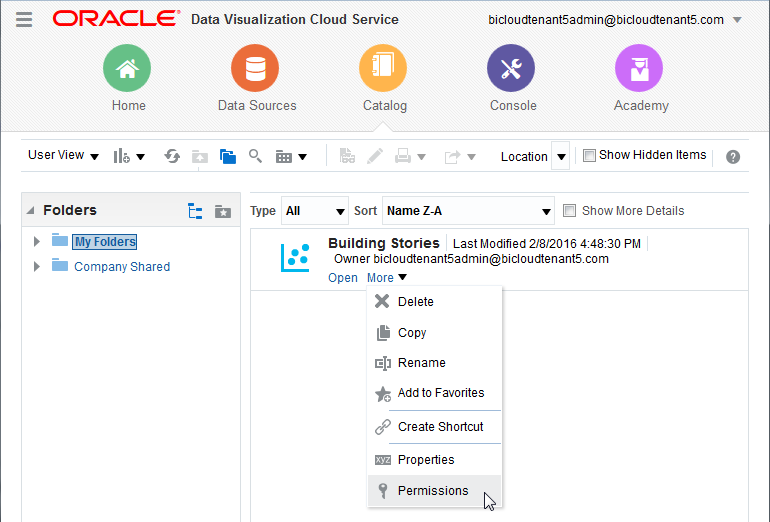Open the Console wrench icon
The width and height of the screenshot is (770, 522).
[x=511, y=68]
